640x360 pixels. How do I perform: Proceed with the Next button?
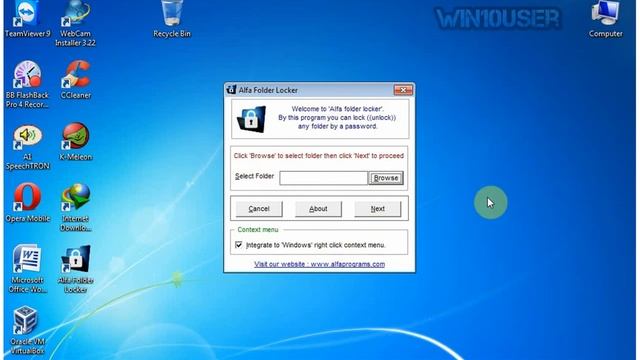(378, 209)
